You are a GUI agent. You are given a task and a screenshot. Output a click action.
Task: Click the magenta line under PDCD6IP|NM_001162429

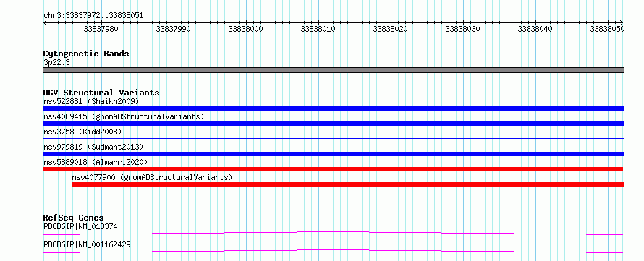pos(333,251)
